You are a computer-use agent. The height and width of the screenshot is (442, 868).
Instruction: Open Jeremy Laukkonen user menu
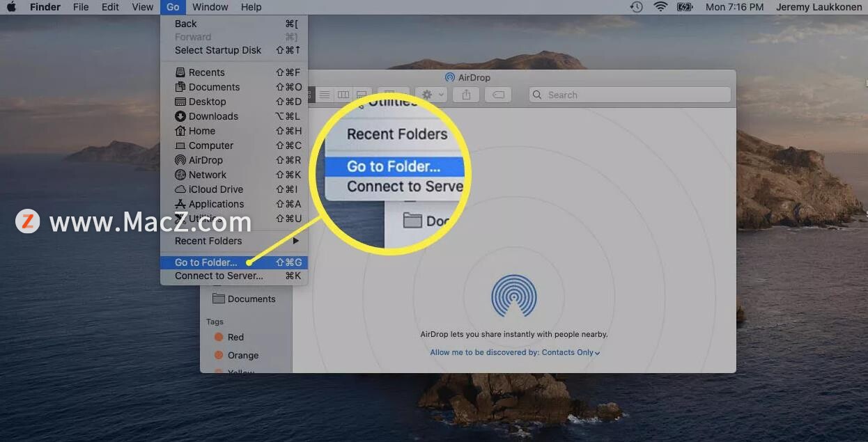click(x=819, y=7)
